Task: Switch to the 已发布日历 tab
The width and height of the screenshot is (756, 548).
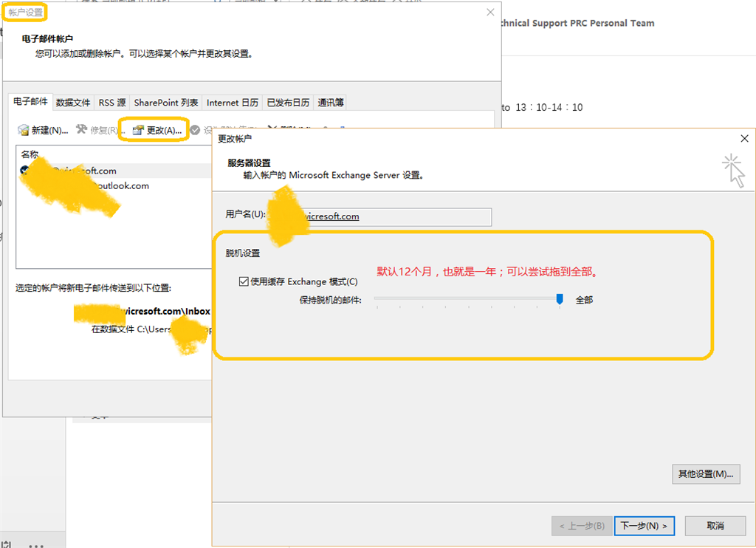Action: (289, 103)
